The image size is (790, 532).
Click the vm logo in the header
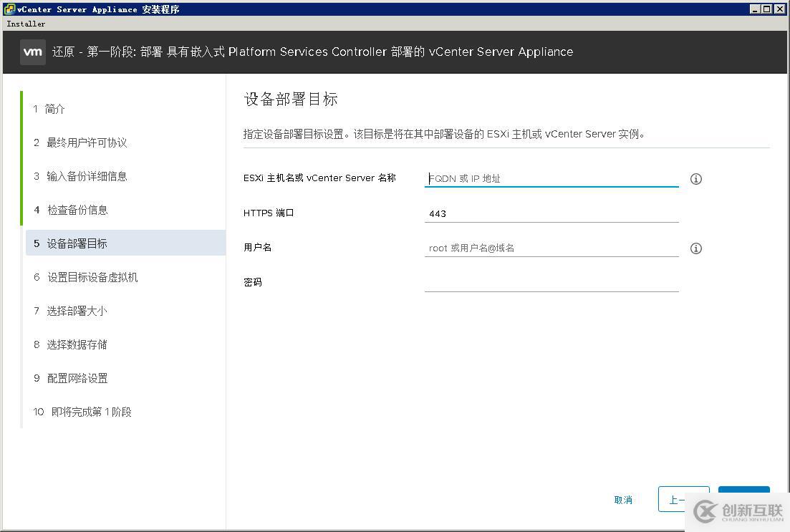[32, 52]
